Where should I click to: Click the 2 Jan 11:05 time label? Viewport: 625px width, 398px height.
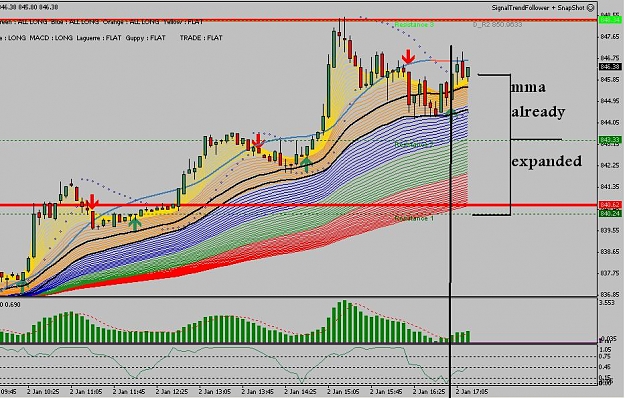point(86,392)
